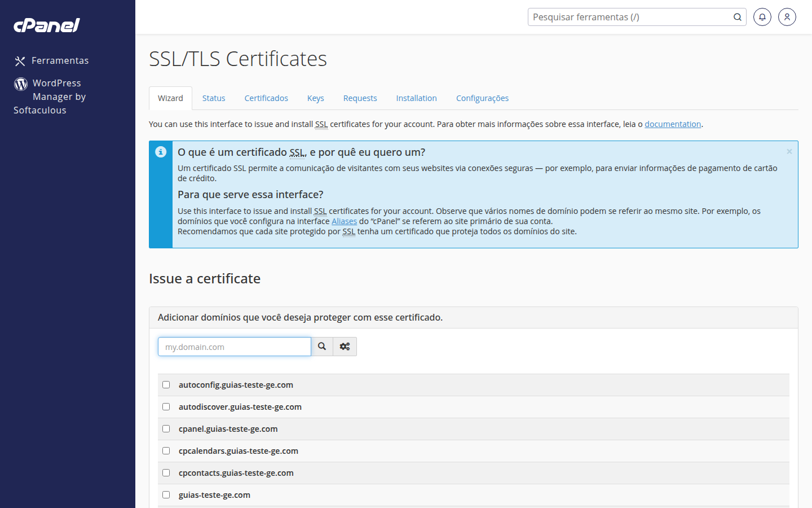
Task: Open the Configurações tab
Action: pyautogui.click(x=483, y=98)
